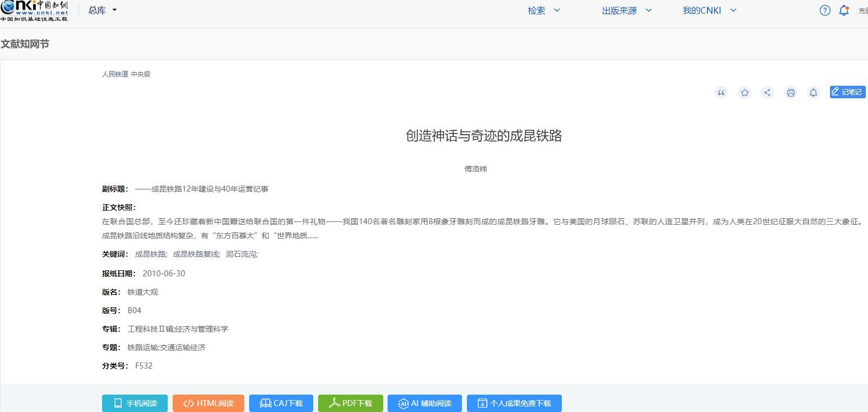
Task: Click the share icon
Action: pos(767,93)
